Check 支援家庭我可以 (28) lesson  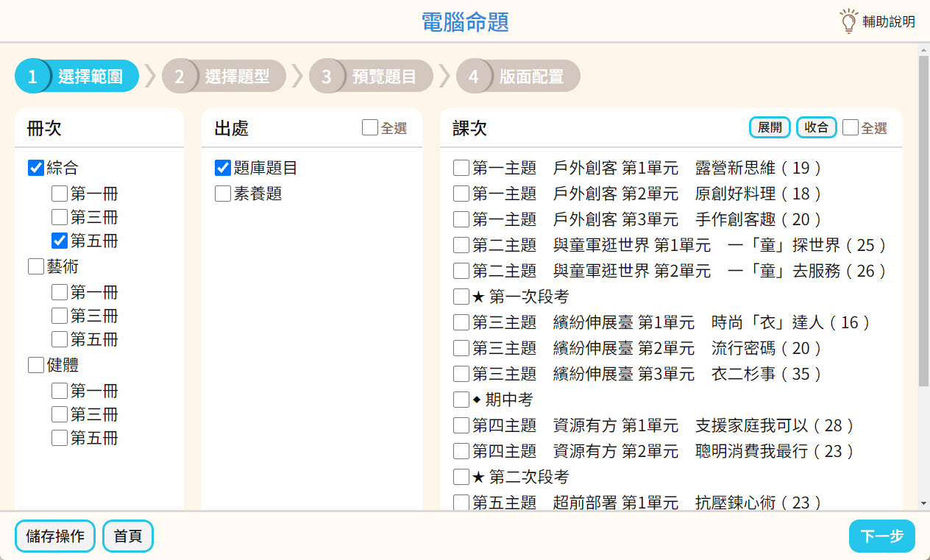pos(461,425)
